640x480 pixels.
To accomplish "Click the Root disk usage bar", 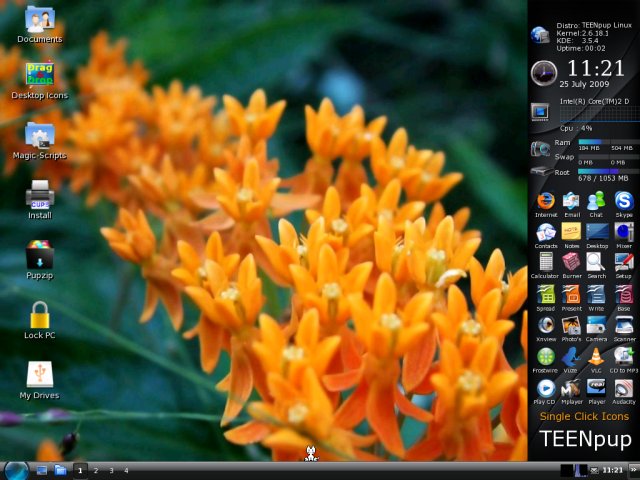I will click(x=609, y=172).
